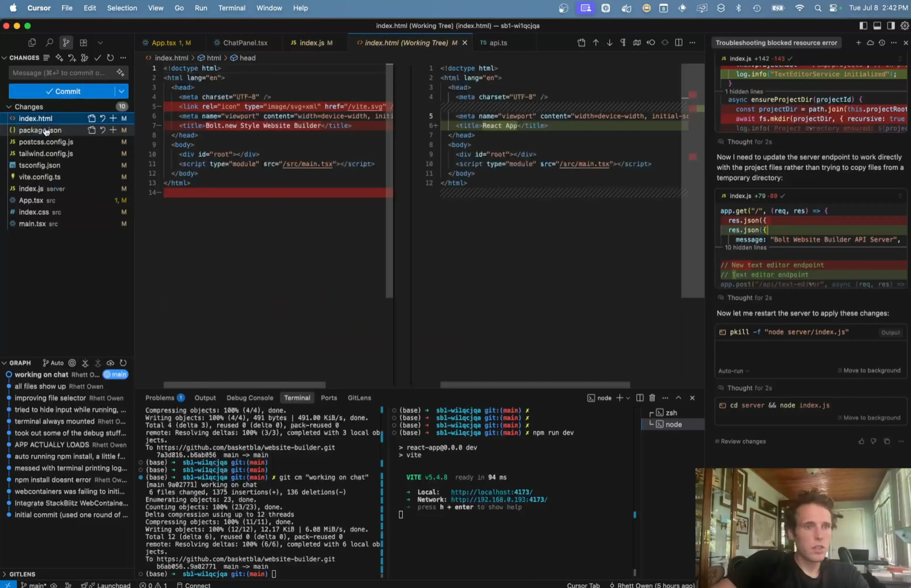Open file icon on index.html row
Image resolution: width=911 pixels, height=588 pixels.
[x=91, y=118]
